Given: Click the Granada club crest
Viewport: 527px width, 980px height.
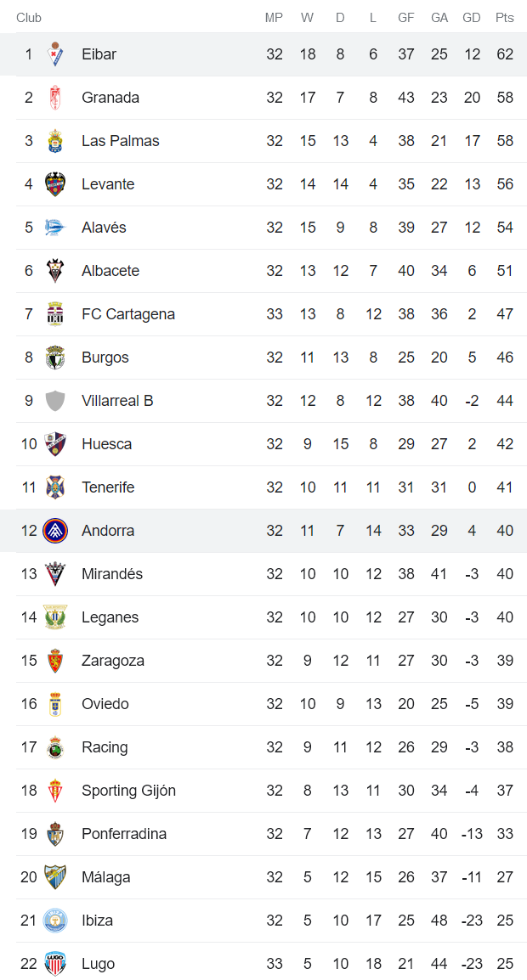Looking at the screenshot, I should click(55, 98).
